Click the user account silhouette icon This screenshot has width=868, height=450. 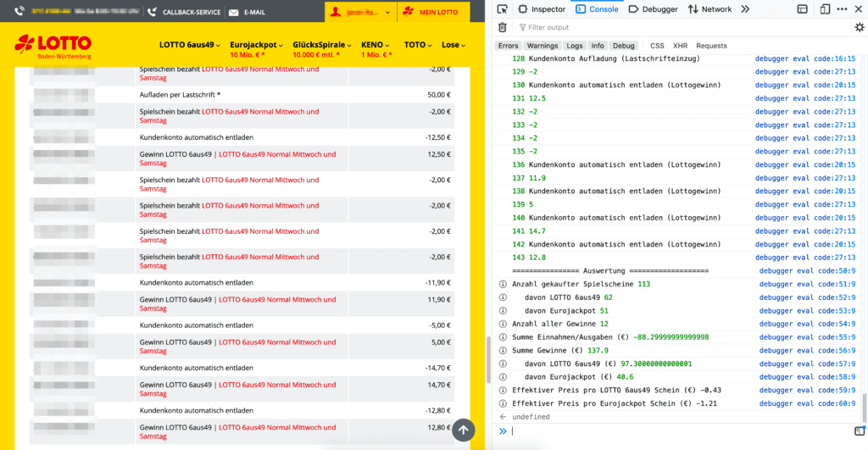pos(336,12)
